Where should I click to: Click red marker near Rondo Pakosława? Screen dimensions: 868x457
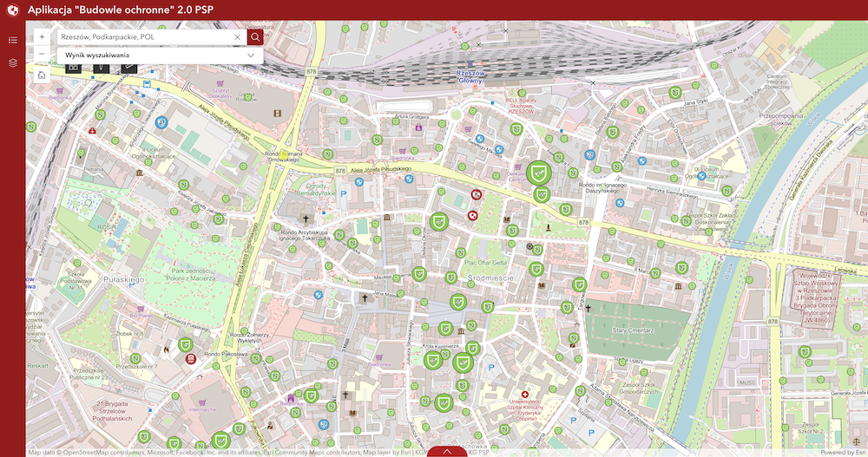(x=191, y=358)
